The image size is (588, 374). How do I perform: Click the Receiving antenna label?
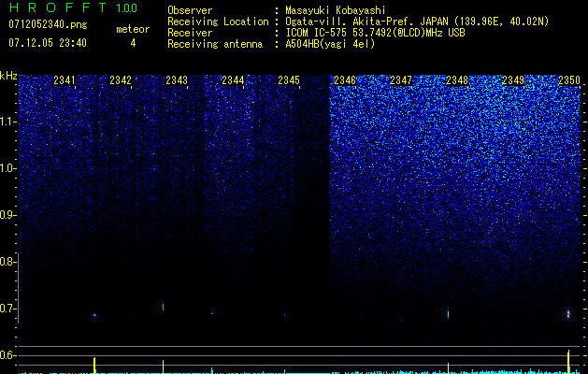(215, 44)
